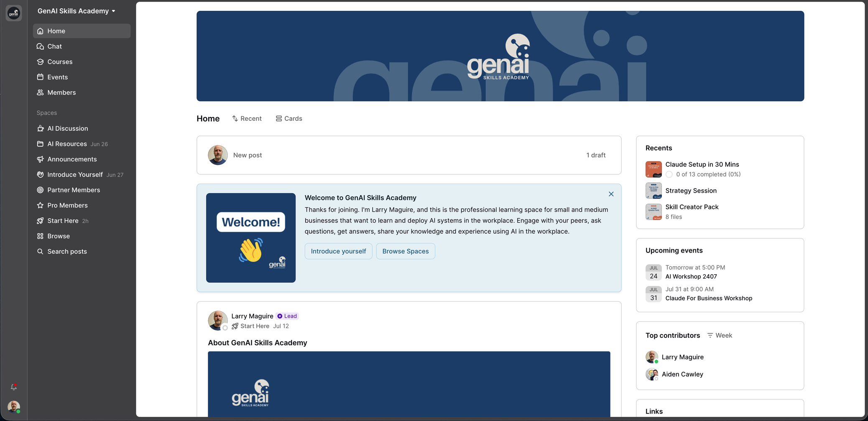Image resolution: width=868 pixels, height=421 pixels.
Task: Click Aiden Cawley's avatar image
Action: 652,374
